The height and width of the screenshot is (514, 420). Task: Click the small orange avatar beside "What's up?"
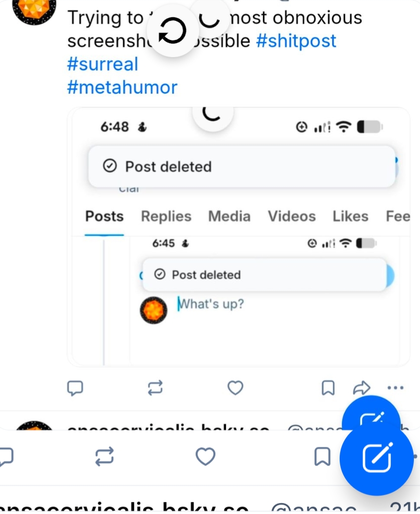pyautogui.click(x=153, y=310)
